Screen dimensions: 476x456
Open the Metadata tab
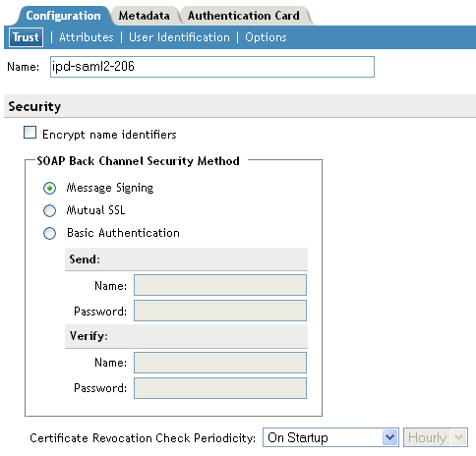pyautogui.click(x=144, y=16)
